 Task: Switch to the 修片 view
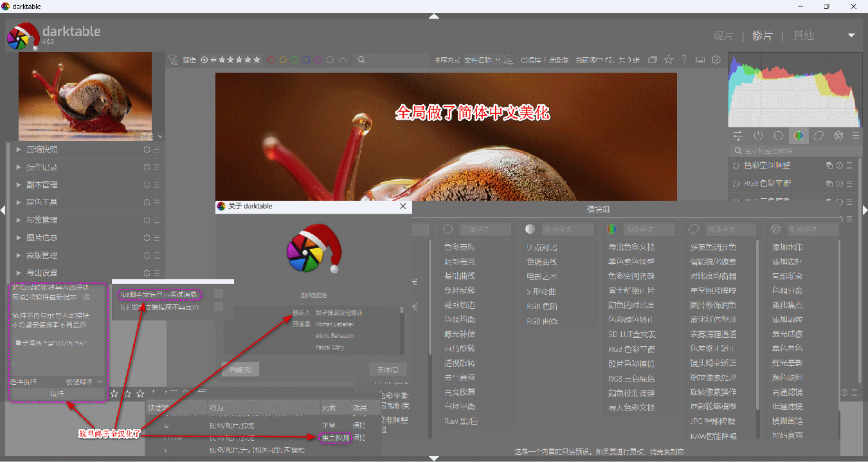click(763, 35)
